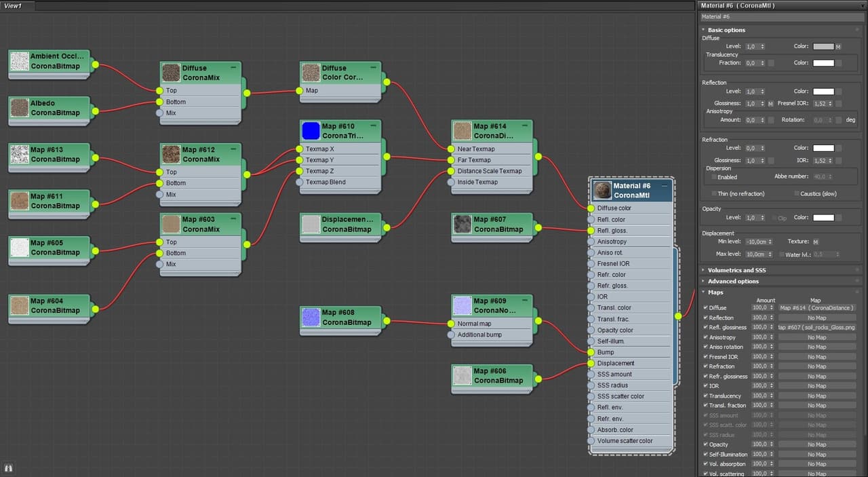Toggle the Water lvl. checkbox
The width and height of the screenshot is (868, 477).
tap(781, 254)
